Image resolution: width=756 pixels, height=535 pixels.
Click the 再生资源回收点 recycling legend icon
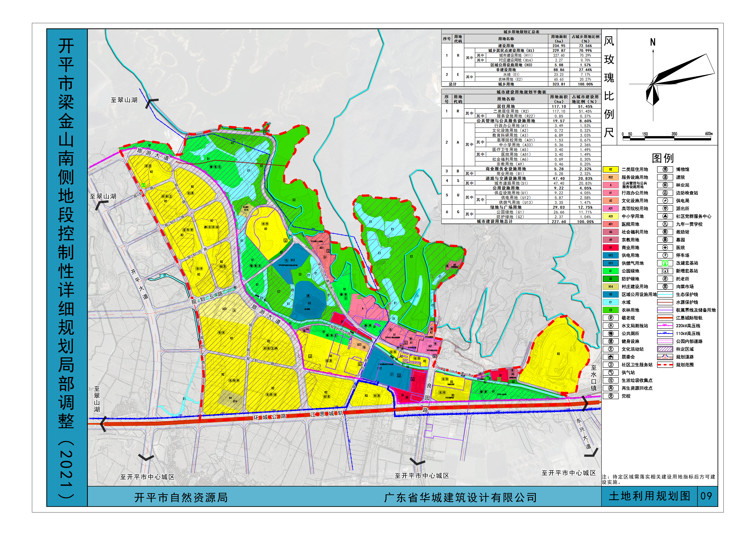coord(611,388)
